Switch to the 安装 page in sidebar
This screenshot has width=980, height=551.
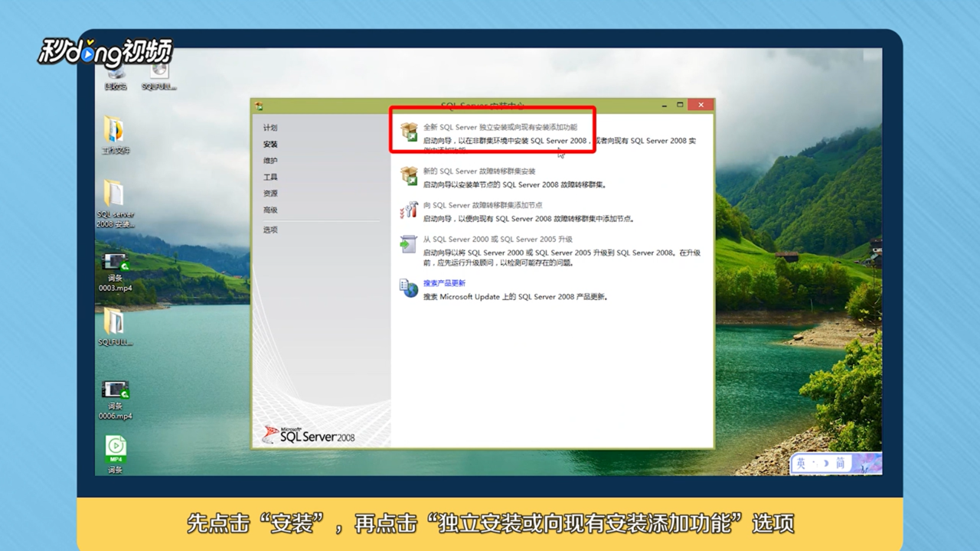point(270,144)
